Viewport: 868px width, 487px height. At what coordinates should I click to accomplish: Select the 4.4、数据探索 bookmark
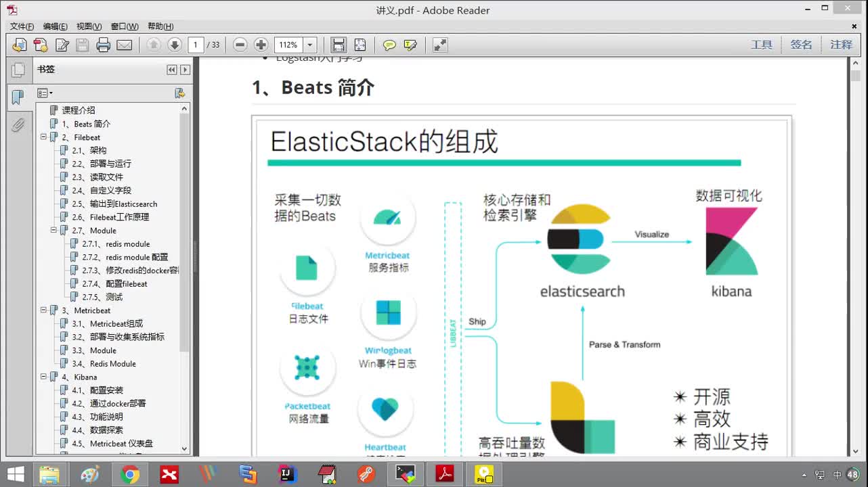[97, 430]
